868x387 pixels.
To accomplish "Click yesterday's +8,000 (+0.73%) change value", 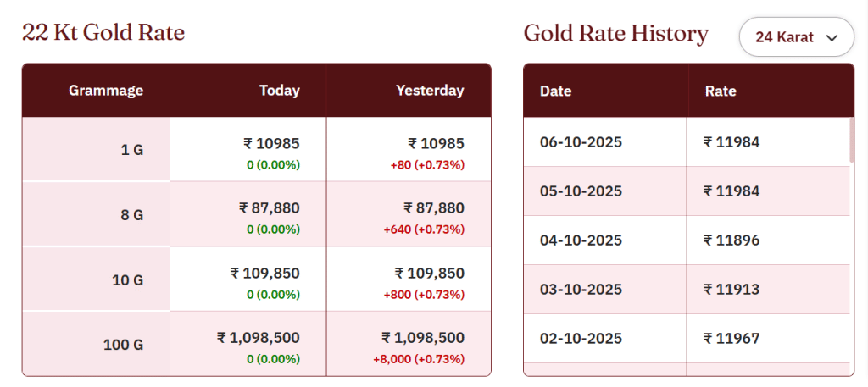I will (419, 359).
